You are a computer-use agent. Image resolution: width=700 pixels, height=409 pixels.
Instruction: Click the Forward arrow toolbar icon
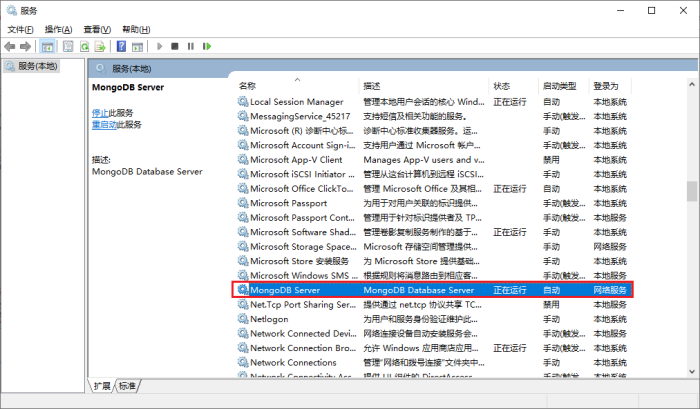point(25,46)
